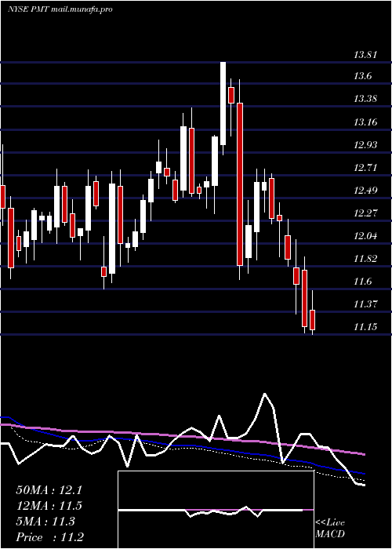The width and height of the screenshot is (392, 549).
Task: Click the 12.49 price axis label
Action: (x=365, y=191)
